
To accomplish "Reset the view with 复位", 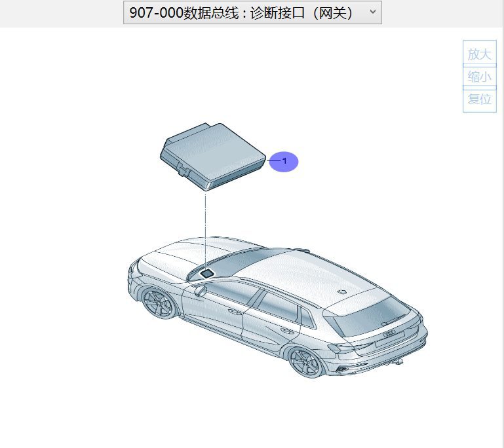I will (479, 100).
